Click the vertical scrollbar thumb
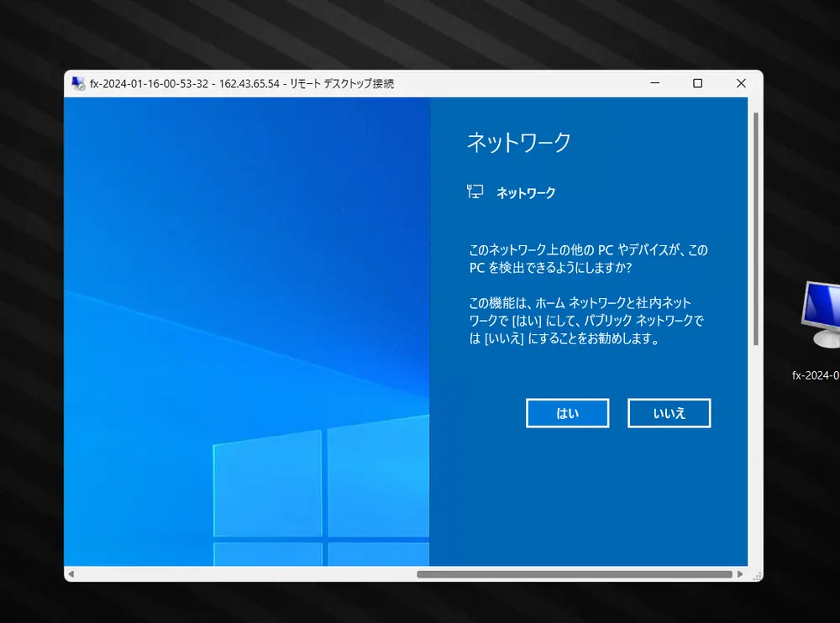This screenshot has height=623, width=840. point(756,227)
